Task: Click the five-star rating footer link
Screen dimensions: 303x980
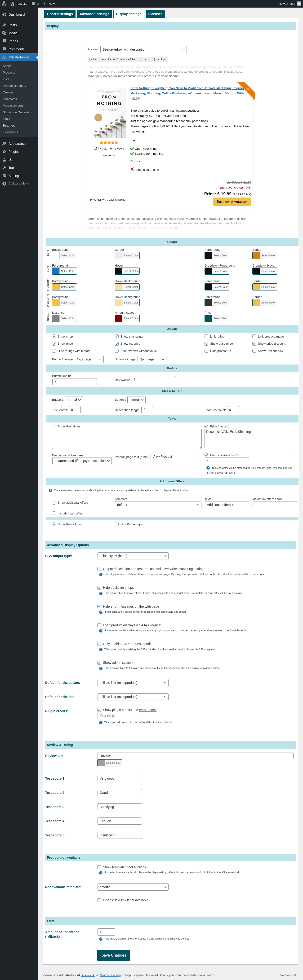Action: click(88, 975)
